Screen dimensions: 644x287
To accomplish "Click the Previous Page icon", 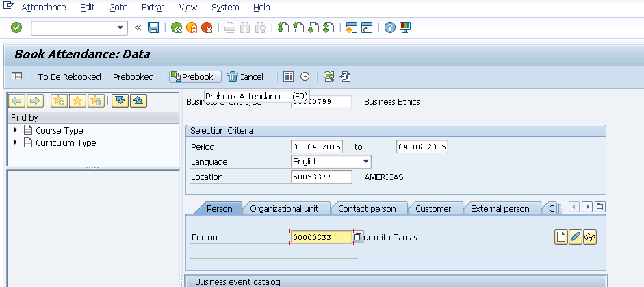I will tap(298, 27).
